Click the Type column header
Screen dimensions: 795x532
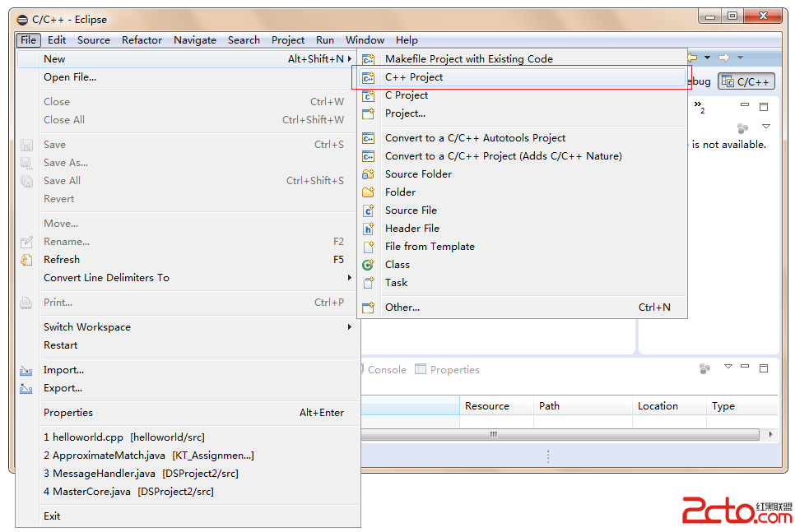pos(742,406)
